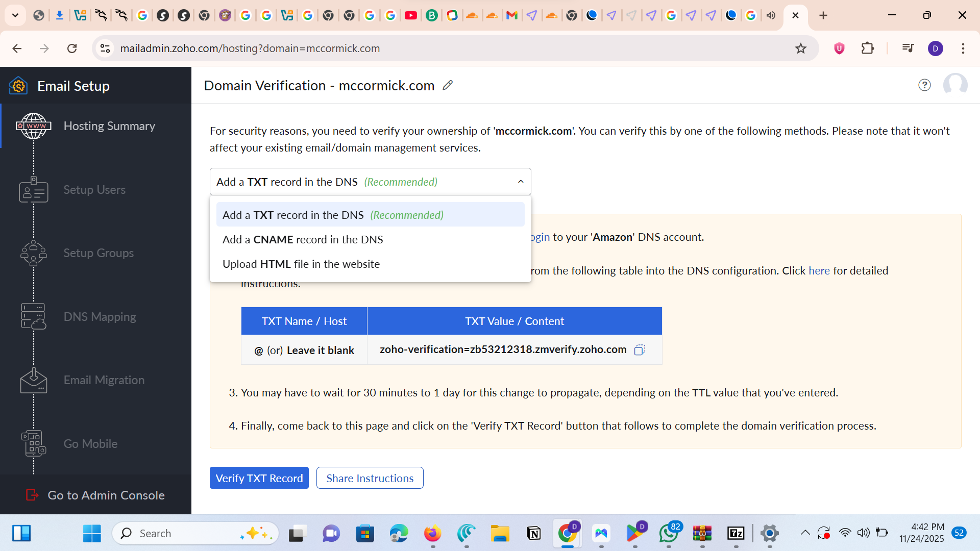Launch Firefox from the taskbar
The width and height of the screenshot is (980, 551).
(x=433, y=534)
